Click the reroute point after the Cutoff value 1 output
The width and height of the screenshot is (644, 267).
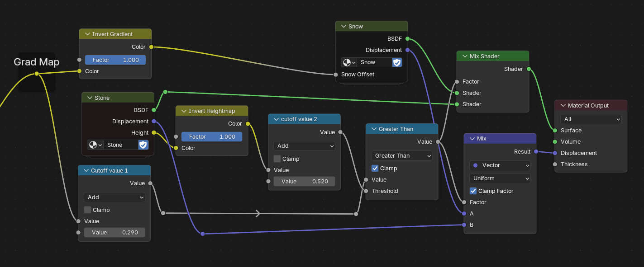pos(163,213)
